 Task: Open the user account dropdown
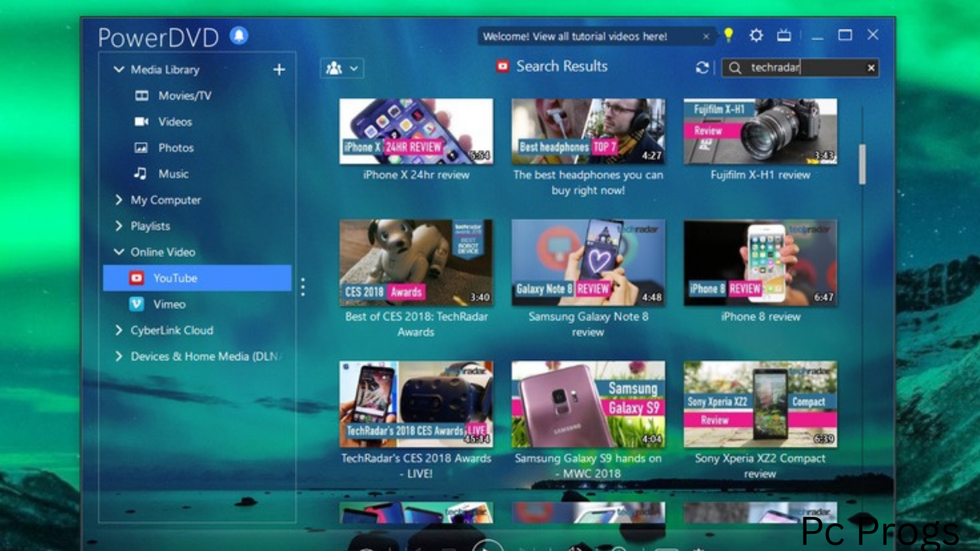342,68
